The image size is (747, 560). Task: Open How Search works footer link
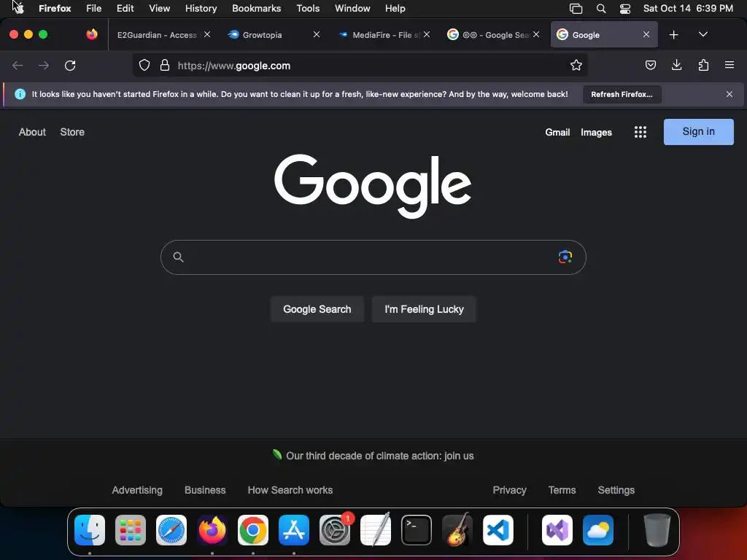(x=290, y=490)
